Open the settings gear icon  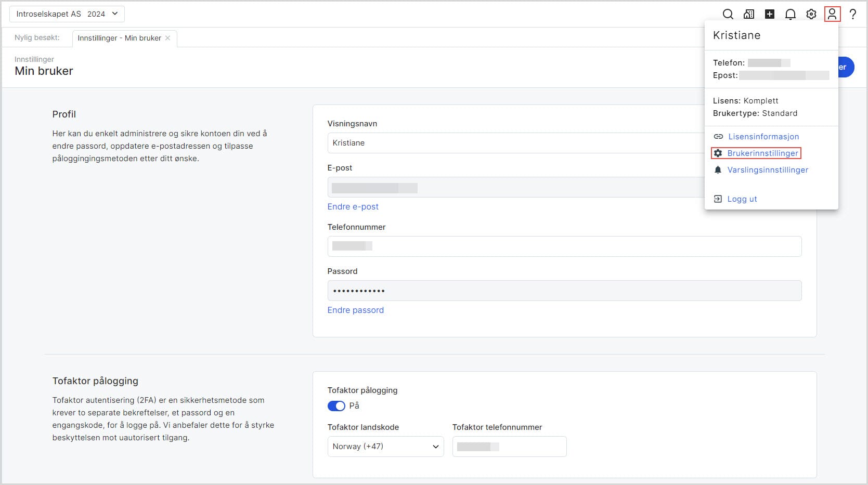pos(811,14)
